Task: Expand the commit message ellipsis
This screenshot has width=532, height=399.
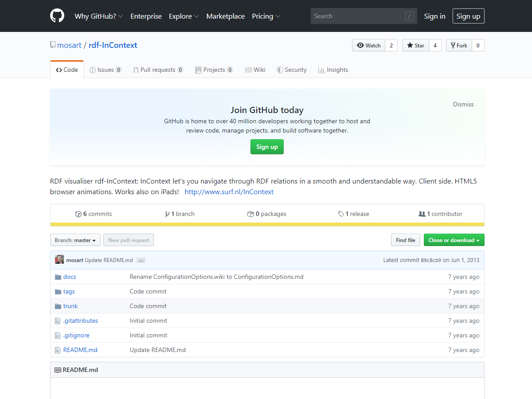Action: pos(141,260)
